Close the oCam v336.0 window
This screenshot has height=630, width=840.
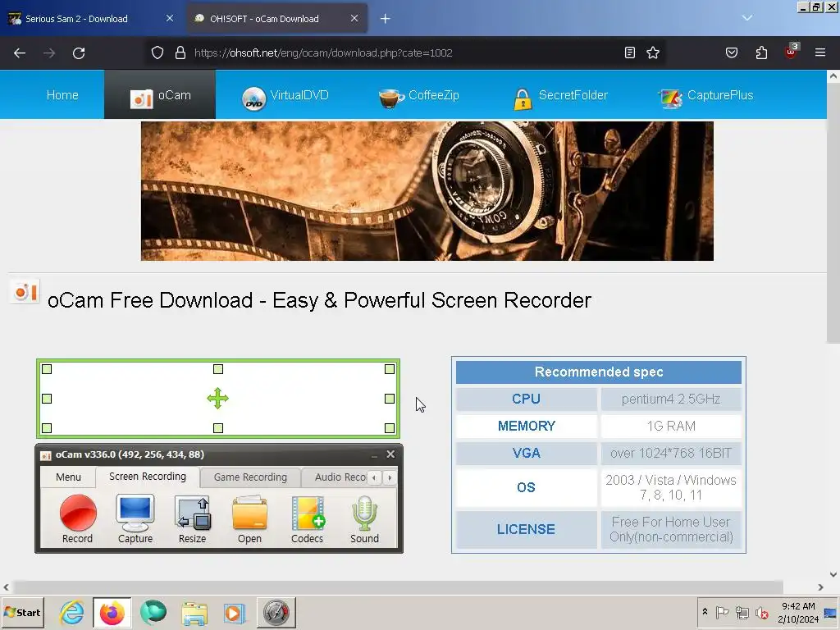390,454
